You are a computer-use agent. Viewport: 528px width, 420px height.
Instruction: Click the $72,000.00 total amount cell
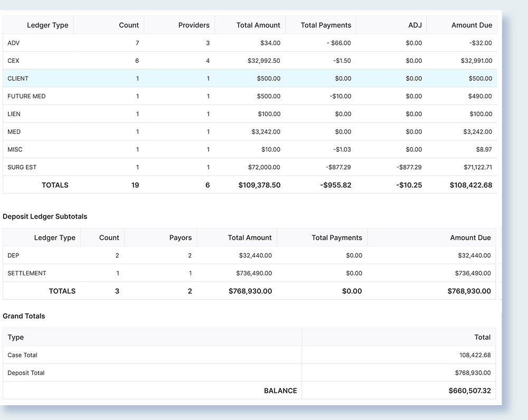click(263, 167)
